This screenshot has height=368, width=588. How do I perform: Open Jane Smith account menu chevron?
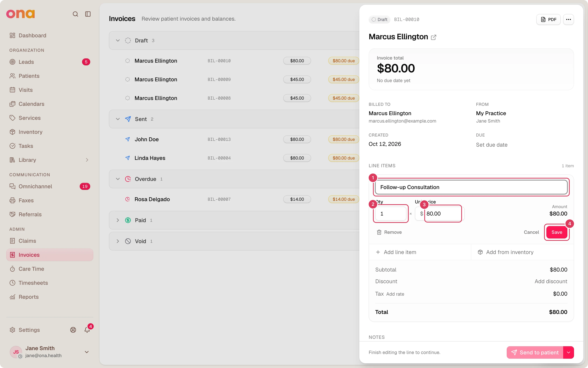click(87, 352)
